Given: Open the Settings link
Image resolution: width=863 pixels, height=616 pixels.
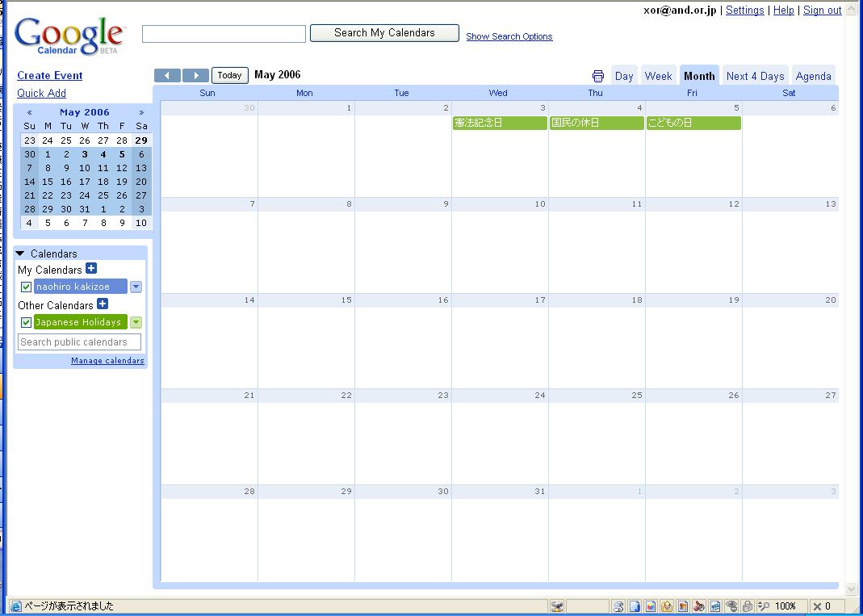Looking at the screenshot, I should (x=744, y=10).
